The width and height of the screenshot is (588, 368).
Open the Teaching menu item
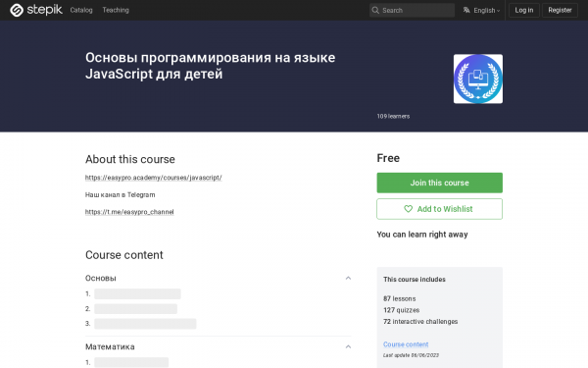[x=116, y=10]
